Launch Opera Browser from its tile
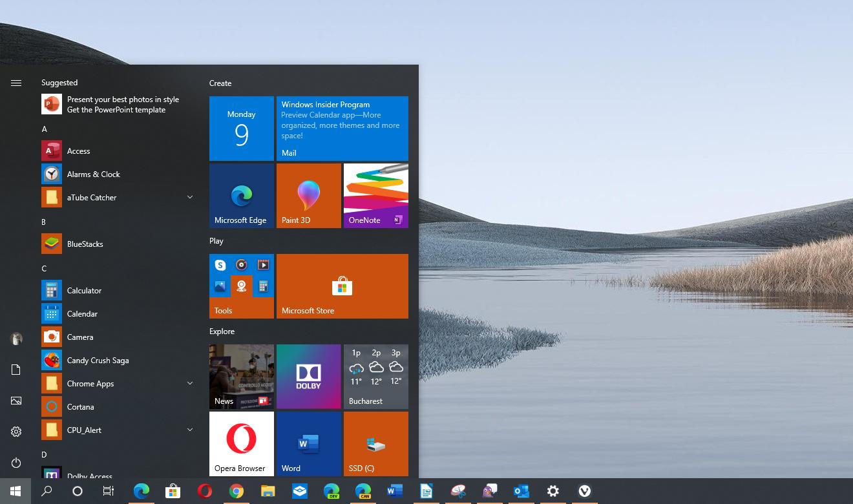Viewport: 853px width, 504px height. 241,443
